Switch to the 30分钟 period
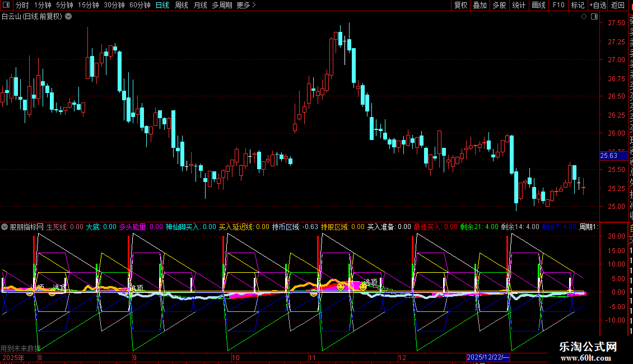633x364 pixels. pos(114,5)
